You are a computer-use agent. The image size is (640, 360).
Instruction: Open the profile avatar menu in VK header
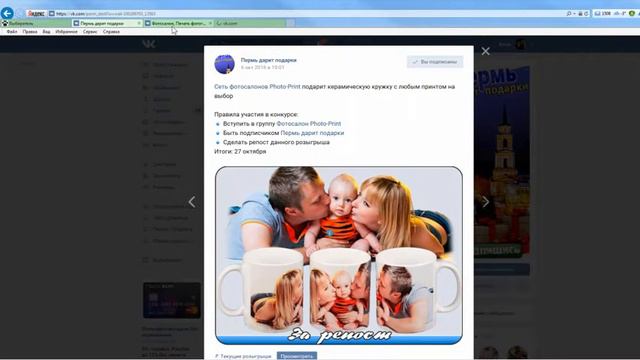[x=520, y=44]
